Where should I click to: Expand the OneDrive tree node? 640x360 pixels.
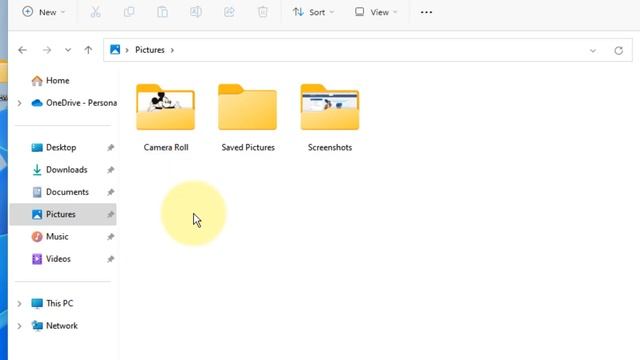(19, 103)
